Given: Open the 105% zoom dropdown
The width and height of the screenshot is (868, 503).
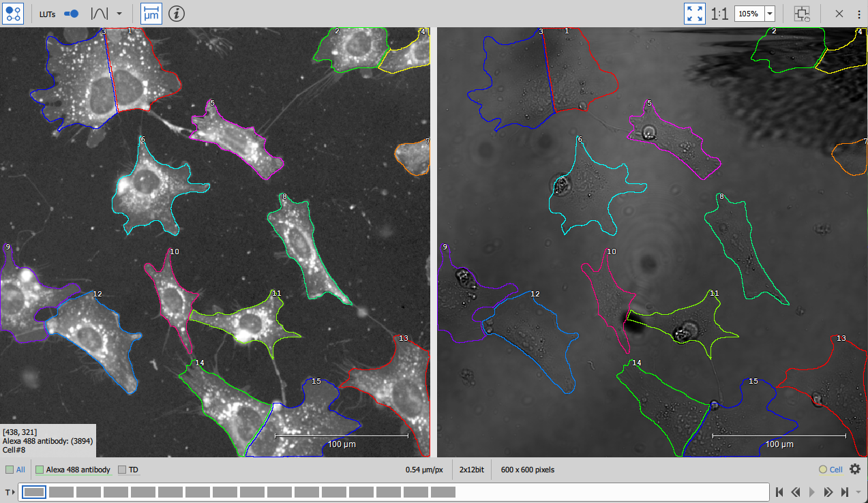Looking at the screenshot, I should pyautogui.click(x=770, y=14).
